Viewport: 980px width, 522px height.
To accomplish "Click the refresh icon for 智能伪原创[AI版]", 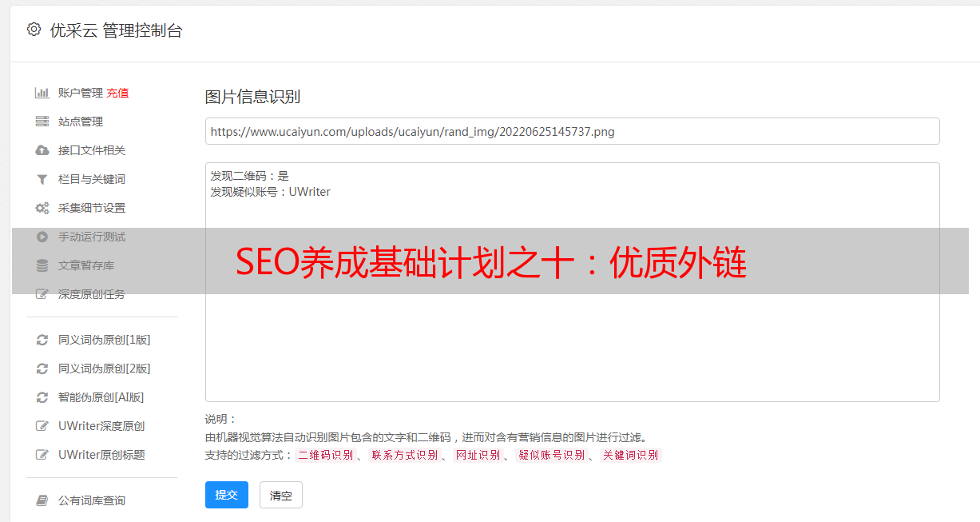I will (42, 397).
